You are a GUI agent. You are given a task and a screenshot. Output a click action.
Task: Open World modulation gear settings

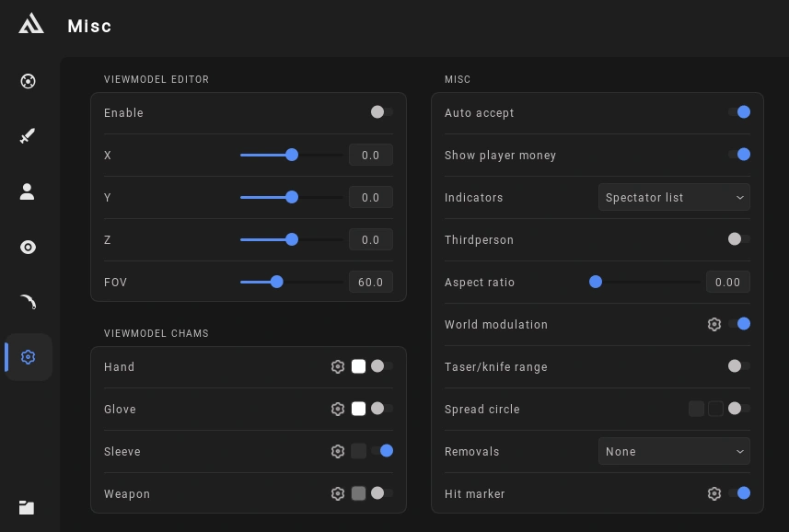coord(714,324)
